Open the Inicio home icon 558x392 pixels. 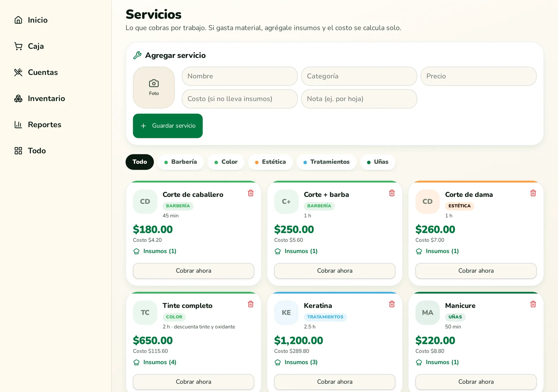coord(18,20)
